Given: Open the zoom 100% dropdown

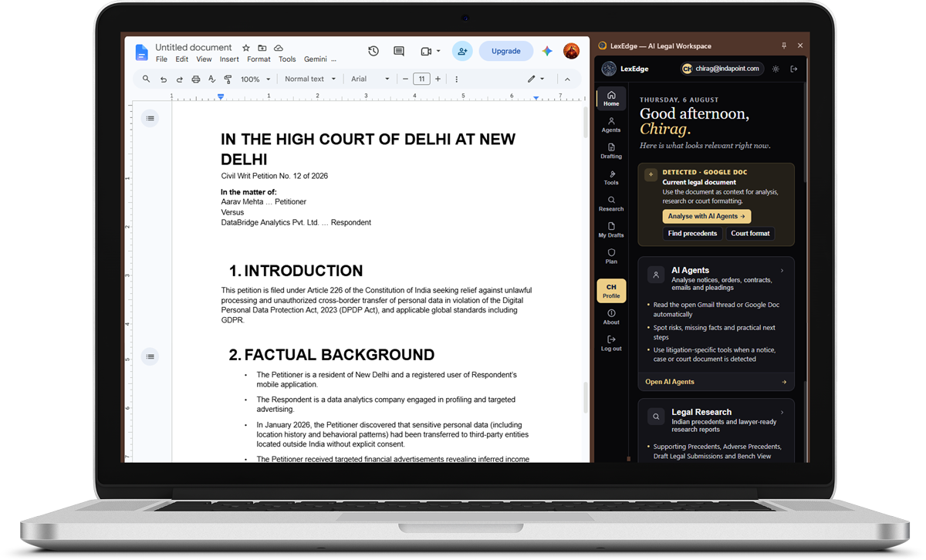Looking at the screenshot, I should point(255,79).
